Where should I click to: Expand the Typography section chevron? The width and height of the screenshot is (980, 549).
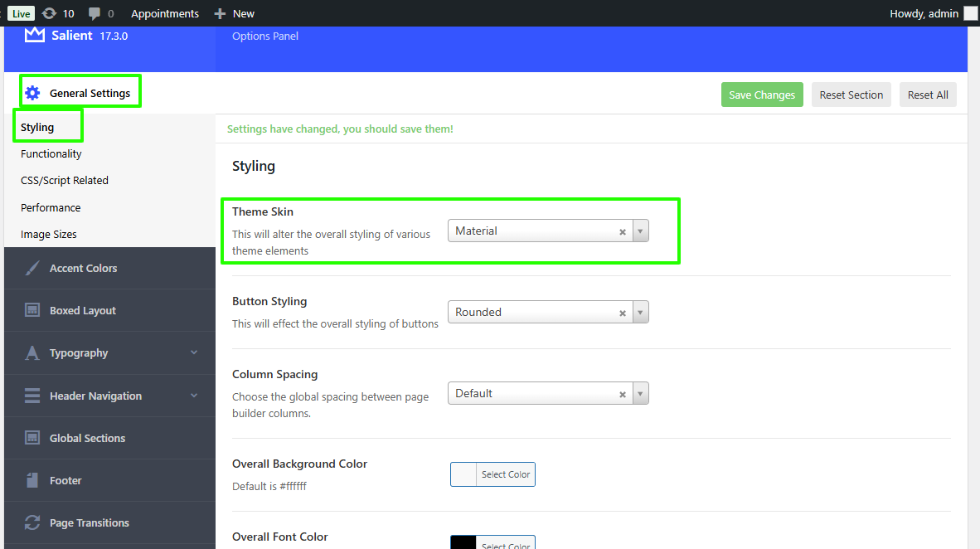(194, 352)
